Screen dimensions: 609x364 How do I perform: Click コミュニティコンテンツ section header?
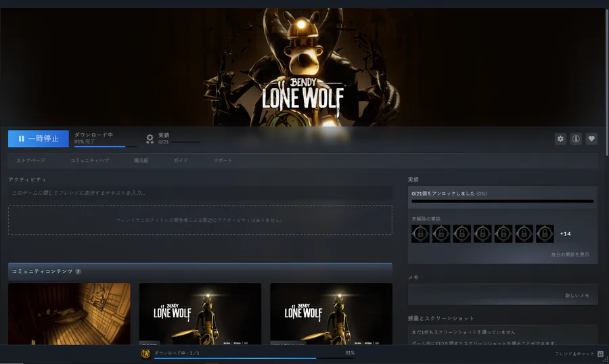click(x=200, y=271)
